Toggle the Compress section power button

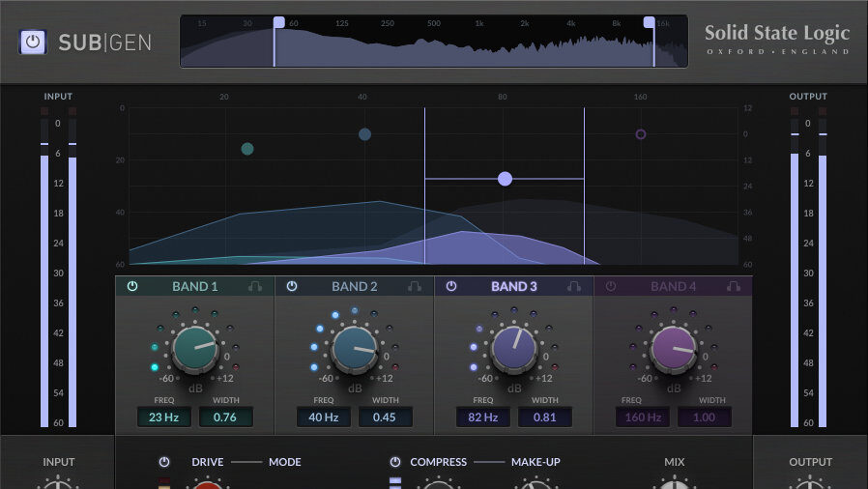click(x=395, y=462)
